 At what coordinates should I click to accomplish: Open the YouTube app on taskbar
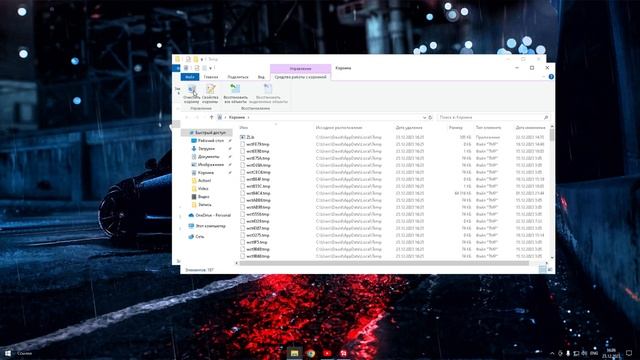coord(327,353)
